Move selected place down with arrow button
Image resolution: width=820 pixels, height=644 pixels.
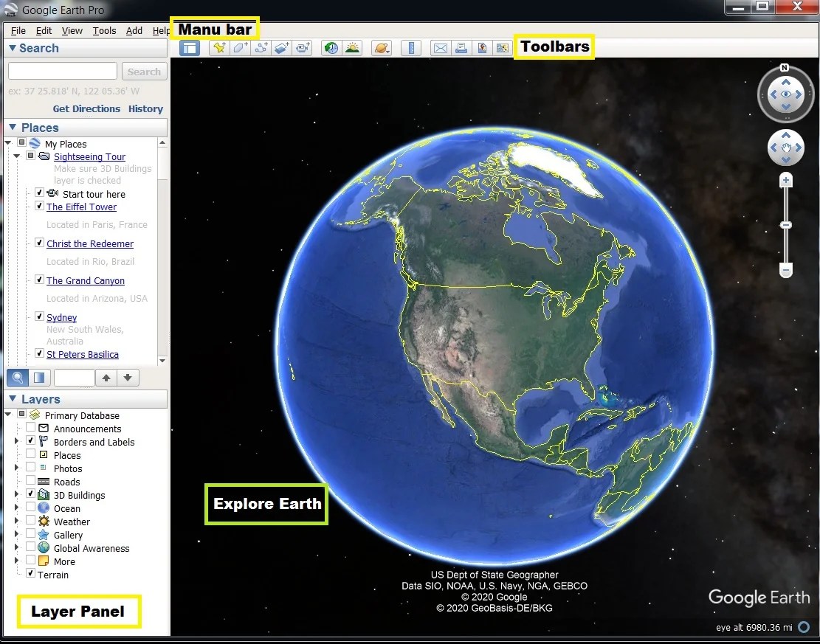click(128, 377)
